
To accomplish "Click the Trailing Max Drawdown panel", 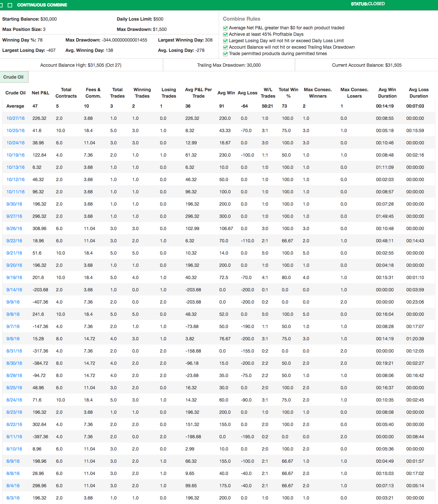I will pyautogui.click(x=229, y=65).
